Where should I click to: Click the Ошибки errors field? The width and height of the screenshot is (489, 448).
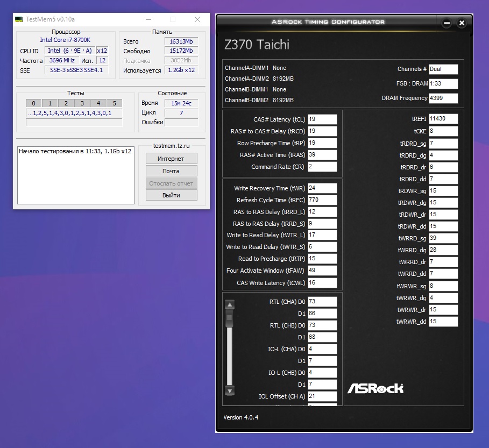181,123
